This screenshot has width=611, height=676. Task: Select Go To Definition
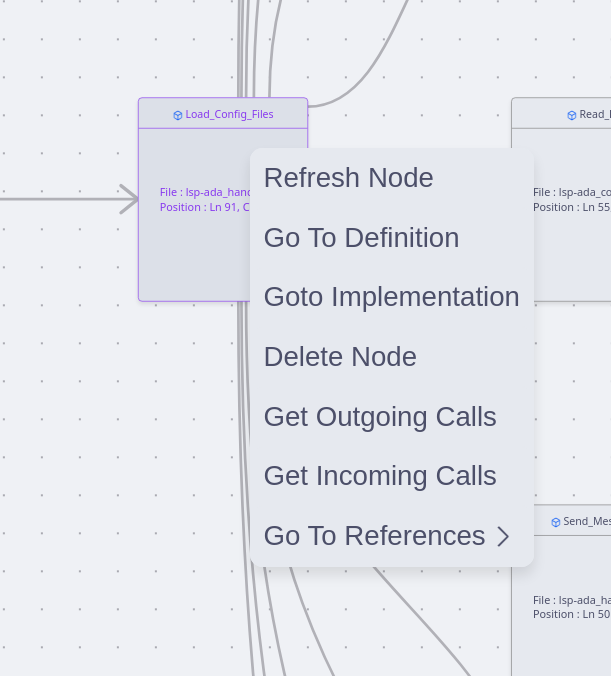point(361,238)
